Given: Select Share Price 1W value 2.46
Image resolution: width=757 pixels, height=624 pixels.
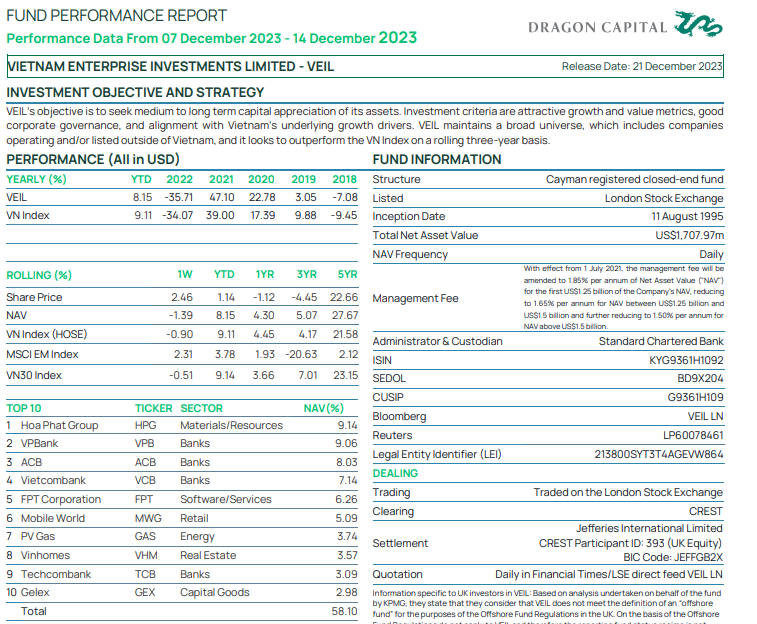Looking at the screenshot, I should 182,297.
